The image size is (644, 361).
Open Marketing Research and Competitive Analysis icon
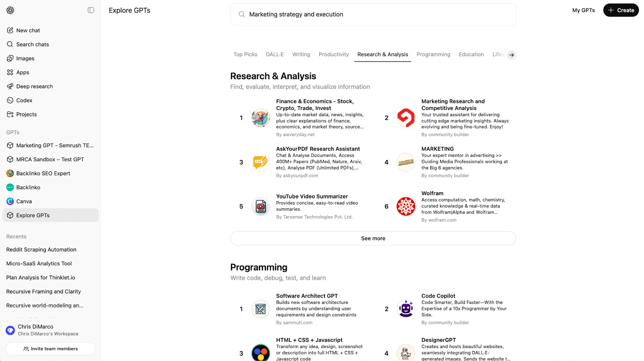pos(406,118)
